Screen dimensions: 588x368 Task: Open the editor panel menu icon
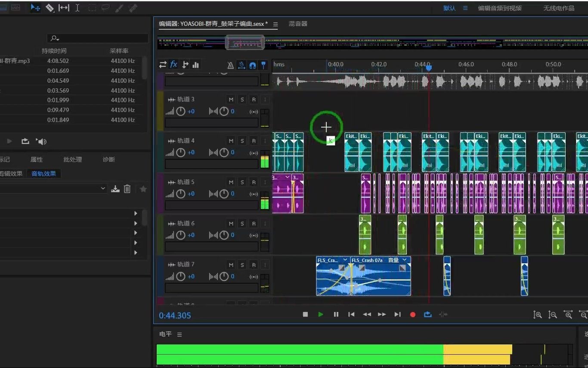pos(275,24)
